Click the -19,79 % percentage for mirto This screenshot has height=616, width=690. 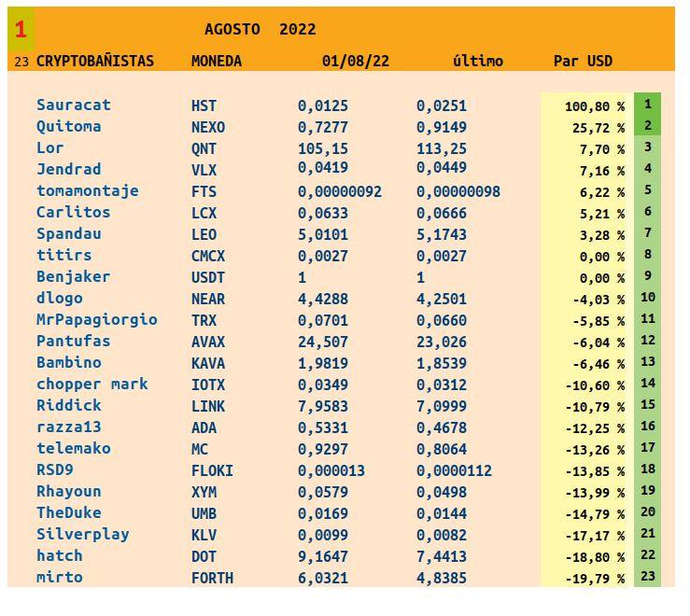click(594, 579)
